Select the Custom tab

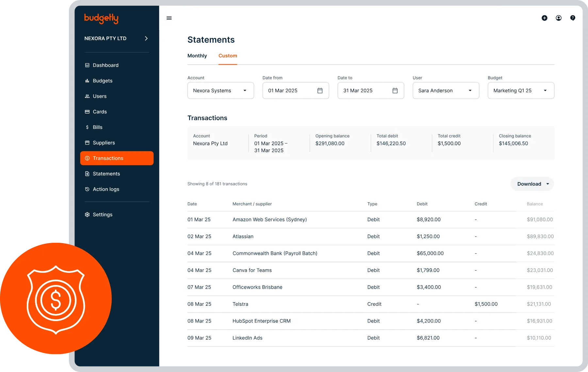228,56
